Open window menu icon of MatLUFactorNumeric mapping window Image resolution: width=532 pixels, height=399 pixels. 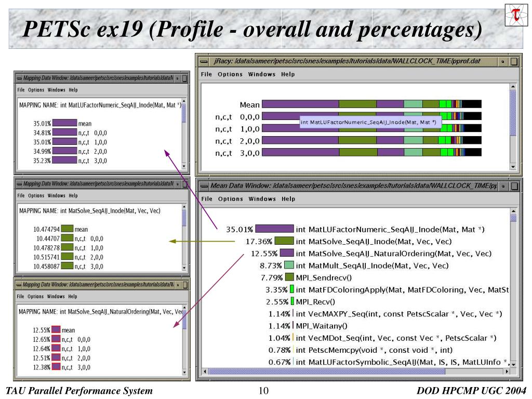[x=19, y=78]
